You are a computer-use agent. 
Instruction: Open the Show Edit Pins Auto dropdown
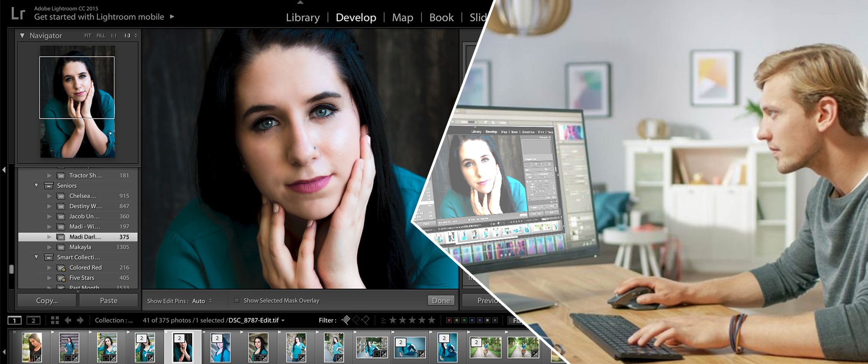click(202, 301)
